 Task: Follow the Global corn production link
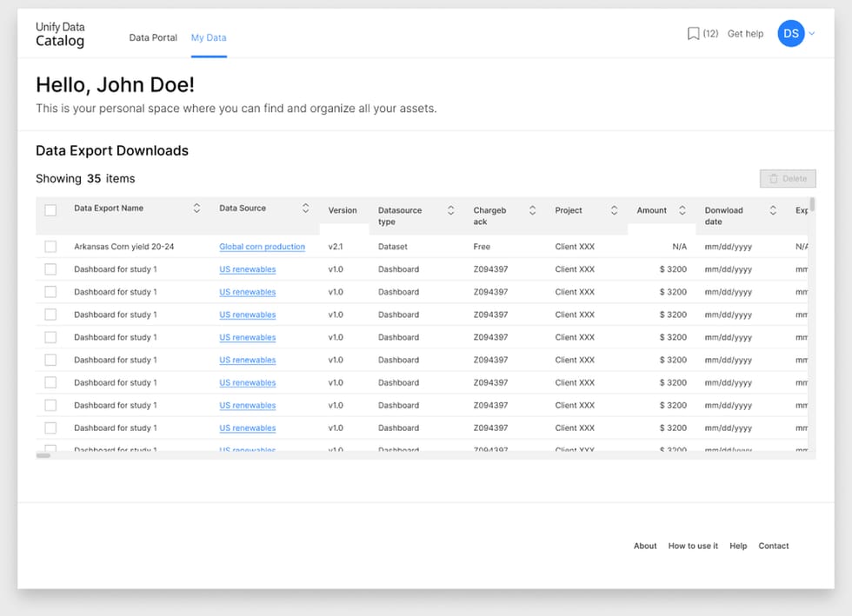click(x=262, y=247)
